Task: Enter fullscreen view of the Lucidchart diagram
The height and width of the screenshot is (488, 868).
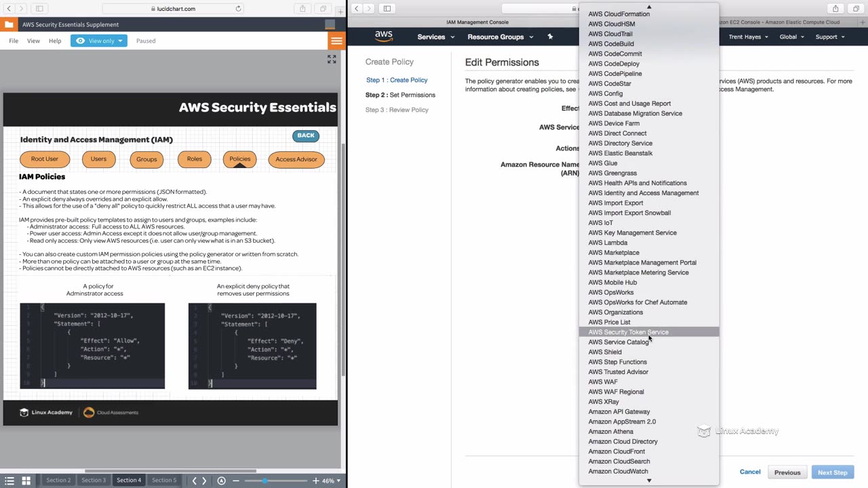Action: pos(332,60)
